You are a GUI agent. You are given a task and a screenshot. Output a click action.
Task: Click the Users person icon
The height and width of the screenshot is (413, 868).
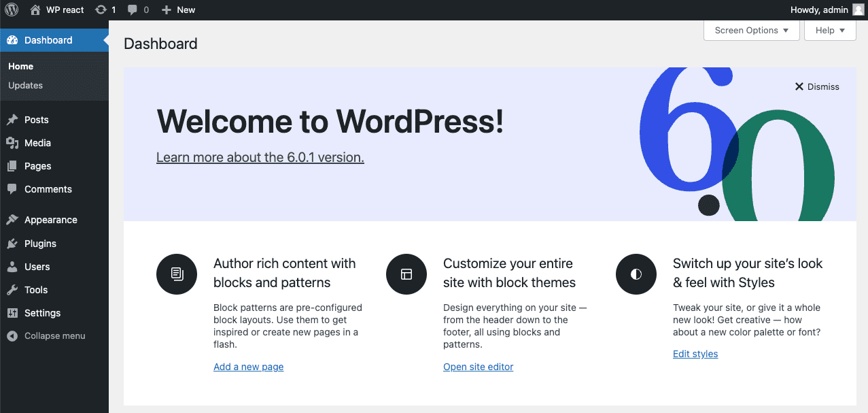pos(12,267)
